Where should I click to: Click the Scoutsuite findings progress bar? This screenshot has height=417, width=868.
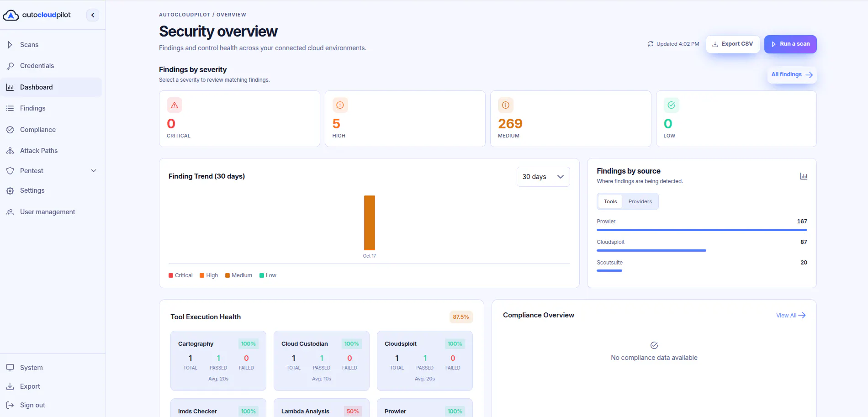tap(609, 271)
